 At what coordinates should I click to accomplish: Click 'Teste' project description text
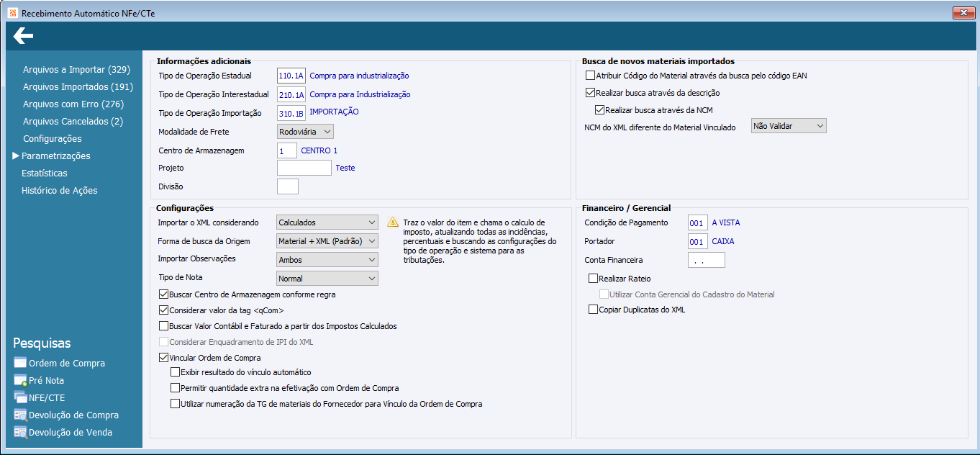(345, 168)
